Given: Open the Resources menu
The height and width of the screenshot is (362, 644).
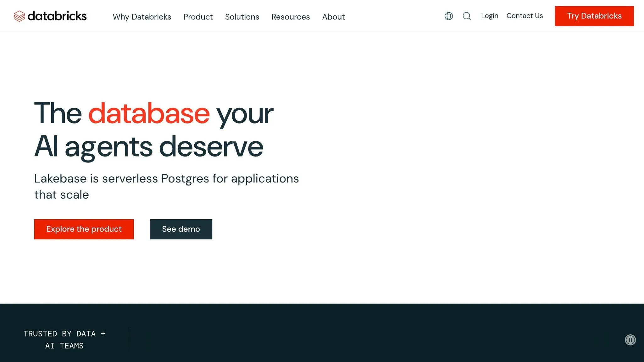Looking at the screenshot, I should tap(291, 17).
